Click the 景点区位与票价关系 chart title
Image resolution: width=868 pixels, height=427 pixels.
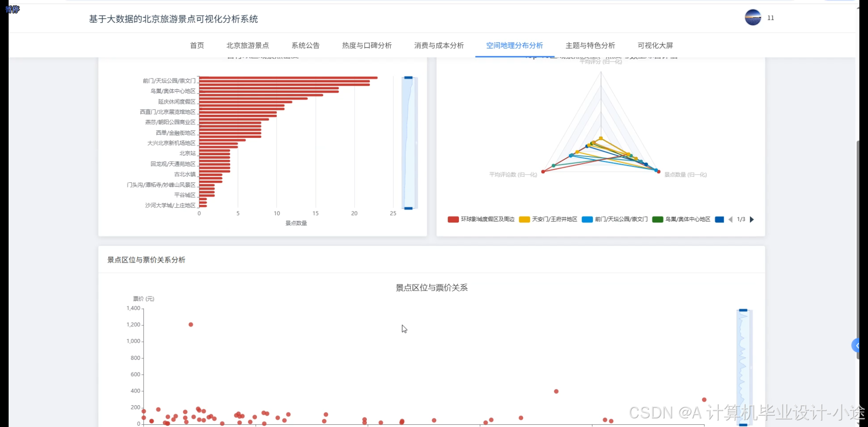tap(432, 288)
